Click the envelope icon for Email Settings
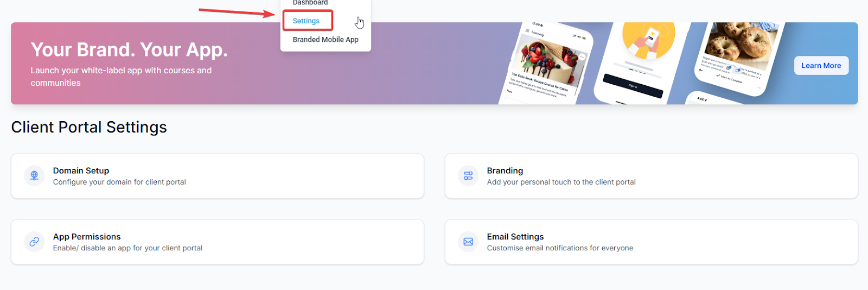 coord(468,242)
